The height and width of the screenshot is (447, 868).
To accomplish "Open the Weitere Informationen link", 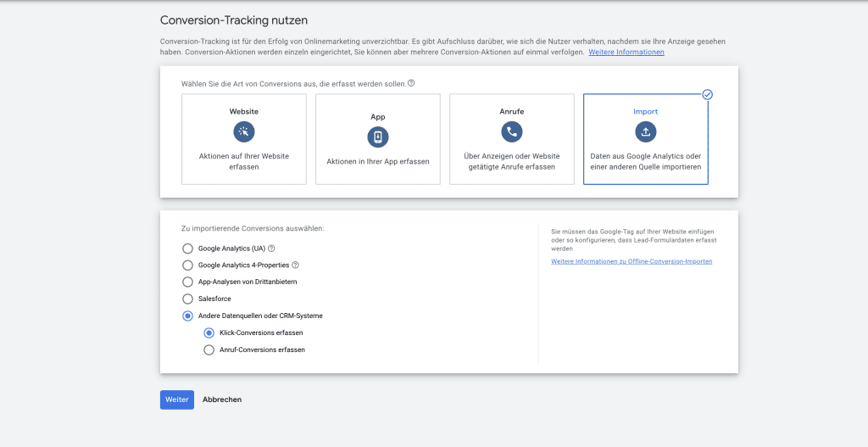I will pos(626,53).
